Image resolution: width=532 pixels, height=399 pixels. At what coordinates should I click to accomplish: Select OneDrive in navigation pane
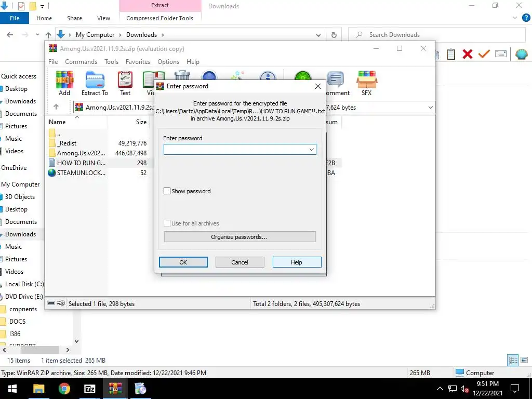(x=14, y=168)
